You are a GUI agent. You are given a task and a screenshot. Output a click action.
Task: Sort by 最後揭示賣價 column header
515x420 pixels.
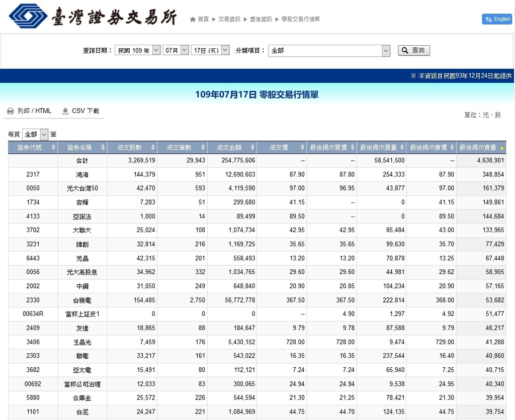point(431,147)
